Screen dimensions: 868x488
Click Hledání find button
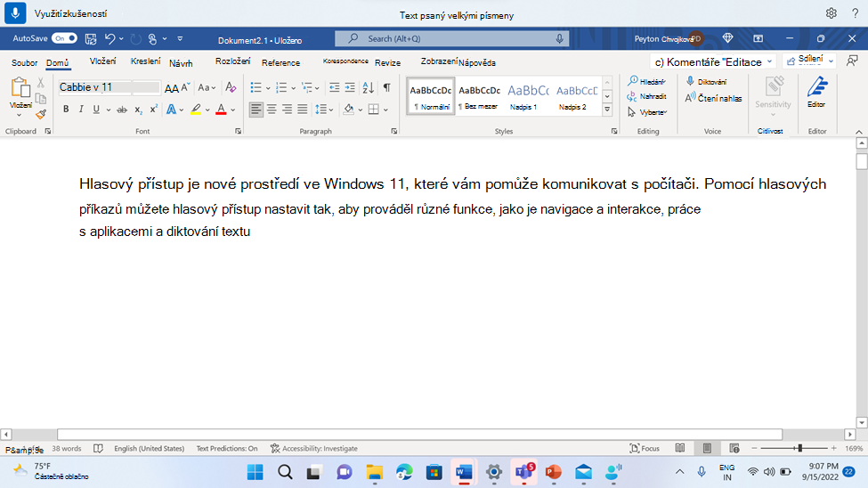pos(646,81)
